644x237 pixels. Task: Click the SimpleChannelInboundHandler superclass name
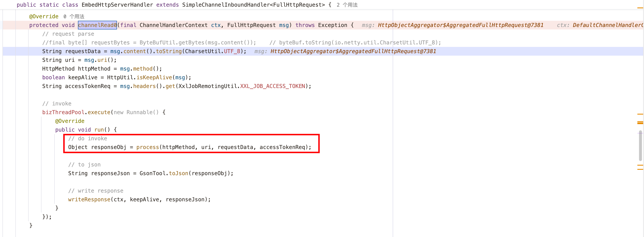coord(226,5)
